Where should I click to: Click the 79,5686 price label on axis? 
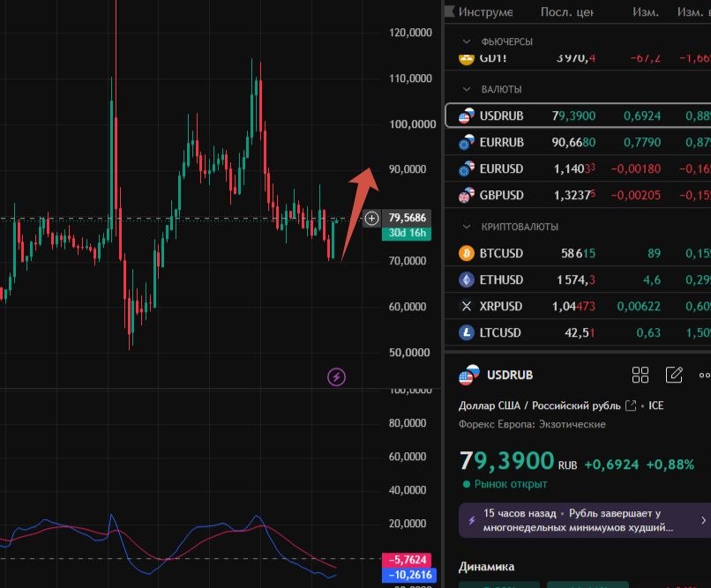click(x=408, y=218)
